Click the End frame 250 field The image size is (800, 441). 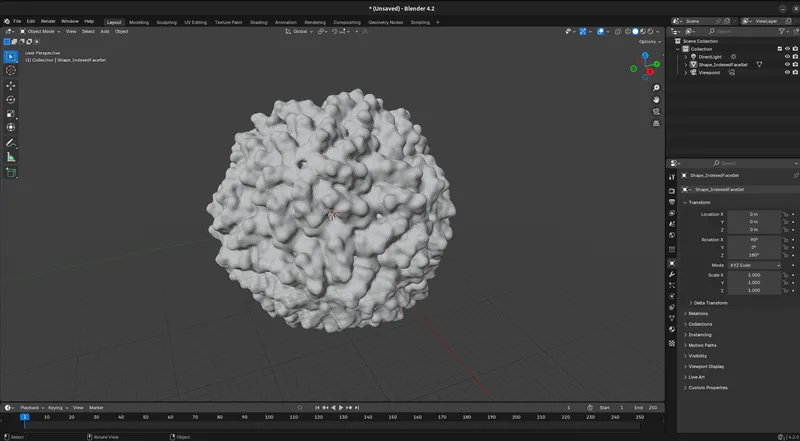click(645, 408)
